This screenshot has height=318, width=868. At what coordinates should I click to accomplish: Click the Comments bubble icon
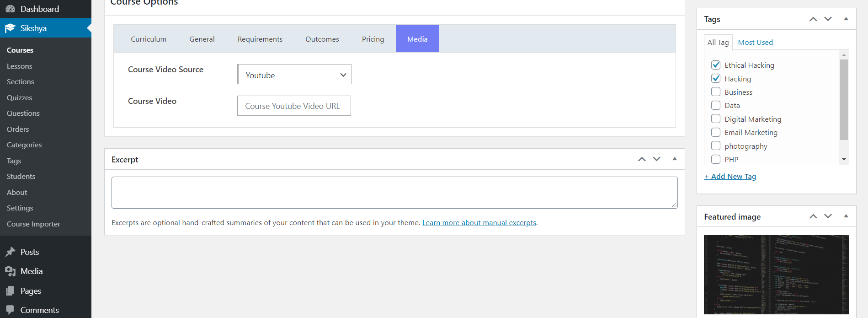click(x=10, y=310)
